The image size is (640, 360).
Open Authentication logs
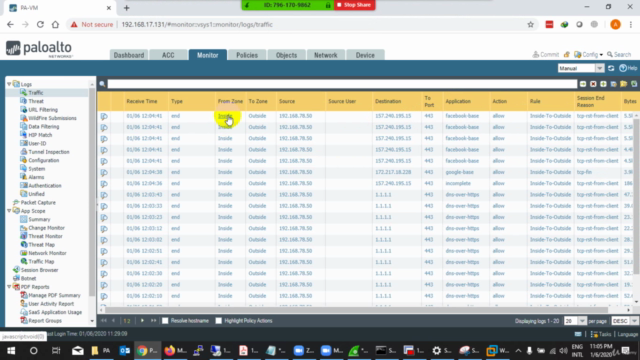[45, 186]
